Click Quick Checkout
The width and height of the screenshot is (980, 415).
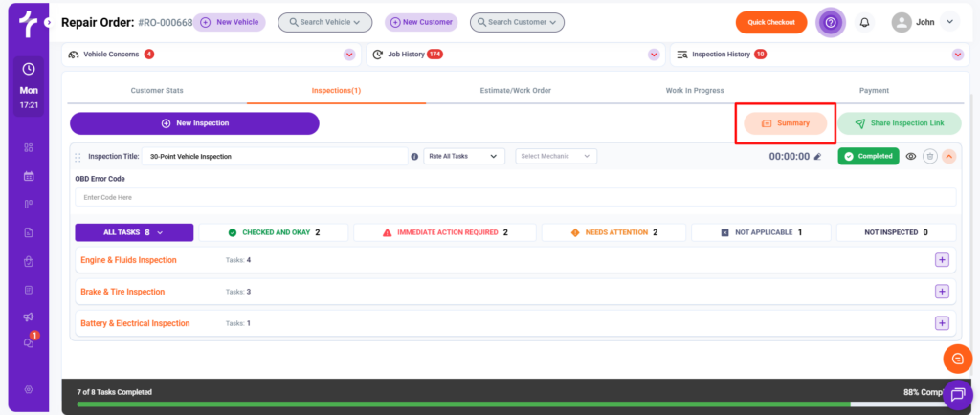[771, 22]
